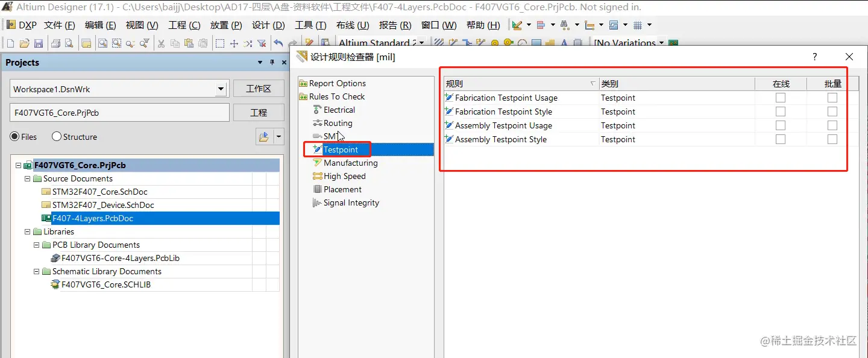Select the Files radio button
Image resolution: width=868 pixels, height=358 pixels.
pyautogui.click(x=14, y=137)
